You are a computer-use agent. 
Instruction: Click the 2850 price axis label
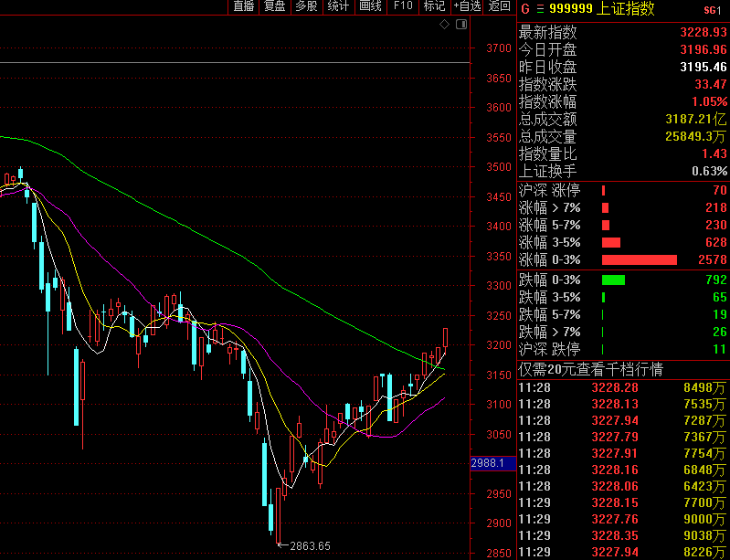coord(499,554)
